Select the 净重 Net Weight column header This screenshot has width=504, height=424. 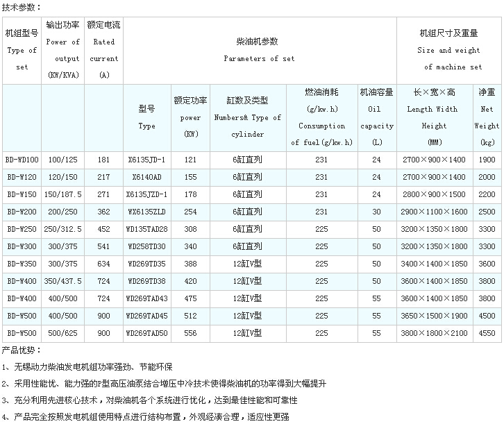point(487,117)
